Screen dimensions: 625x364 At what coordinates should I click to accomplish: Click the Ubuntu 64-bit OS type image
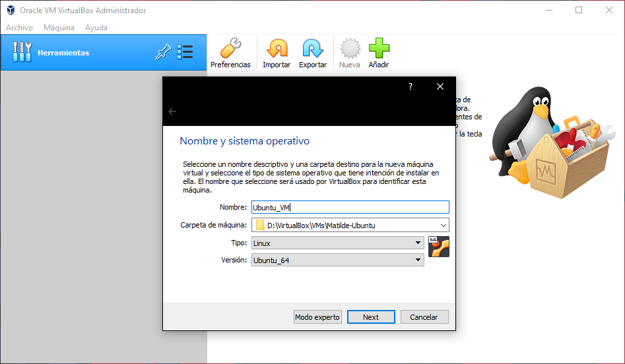(x=439, y=247)
